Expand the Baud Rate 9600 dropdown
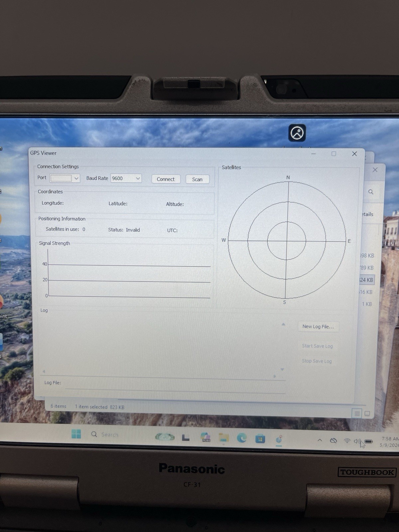Viewport: 399px width, 532px height. pyautogui.click(x=126, y=178)
